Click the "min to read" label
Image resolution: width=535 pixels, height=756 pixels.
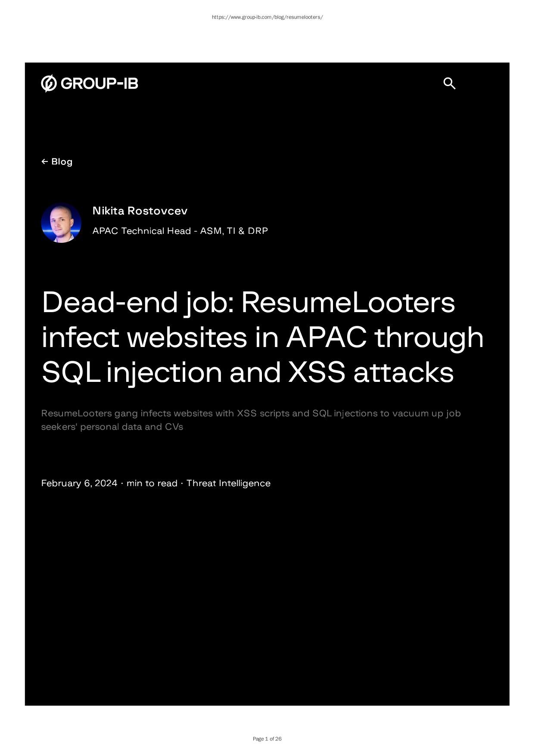tap(152, 483)
